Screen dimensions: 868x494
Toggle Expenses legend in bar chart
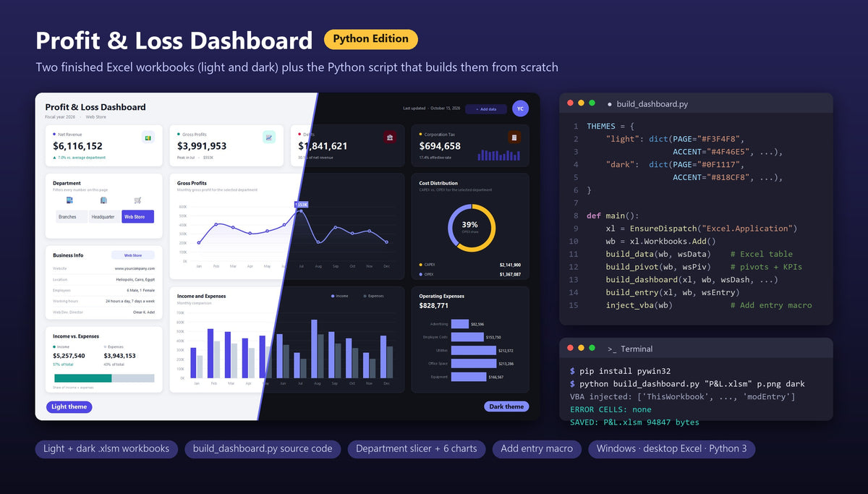(373, 296)
